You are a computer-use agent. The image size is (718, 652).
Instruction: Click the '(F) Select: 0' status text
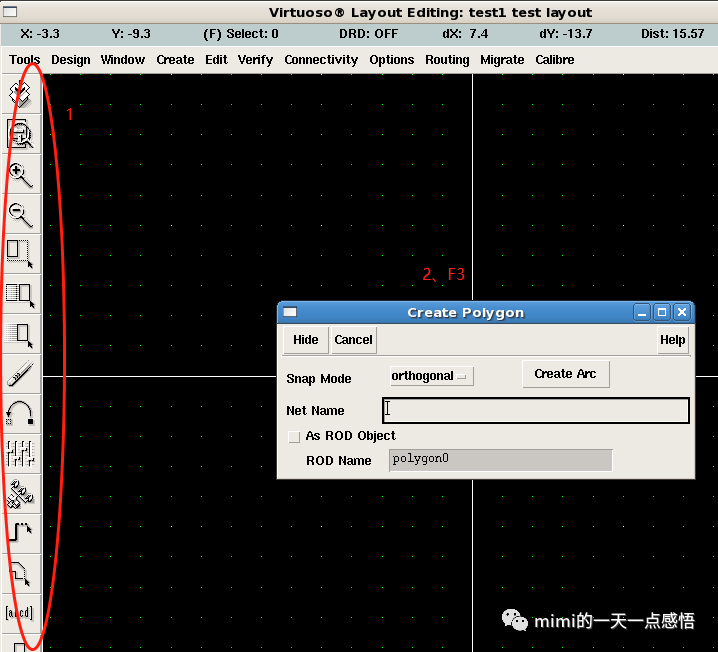(x=241, y=34)
